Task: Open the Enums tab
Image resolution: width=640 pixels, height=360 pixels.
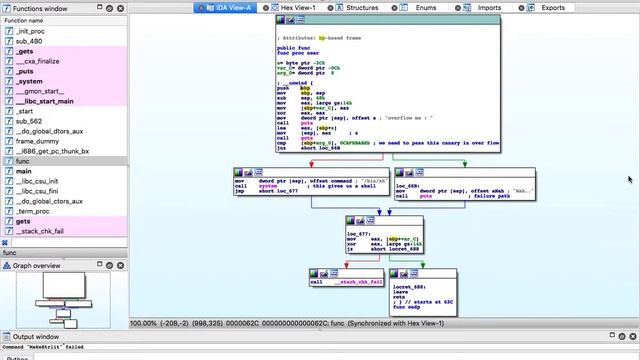Action: coord(426,8)
